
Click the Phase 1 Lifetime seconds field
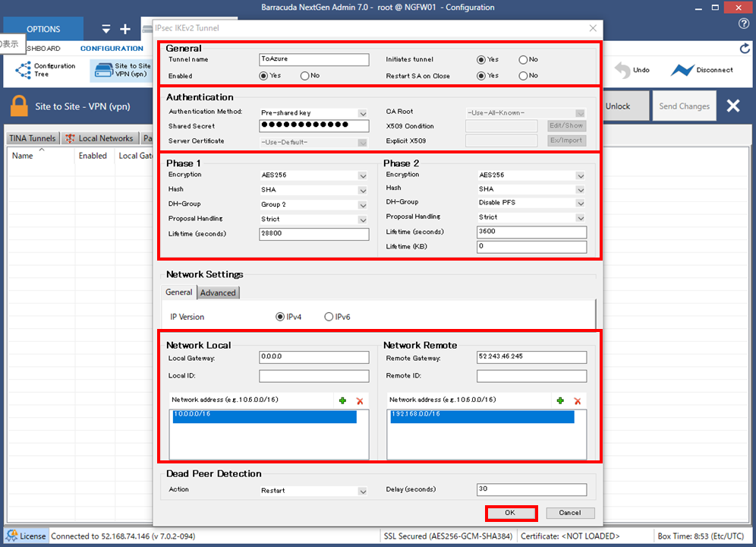point(314,234)
